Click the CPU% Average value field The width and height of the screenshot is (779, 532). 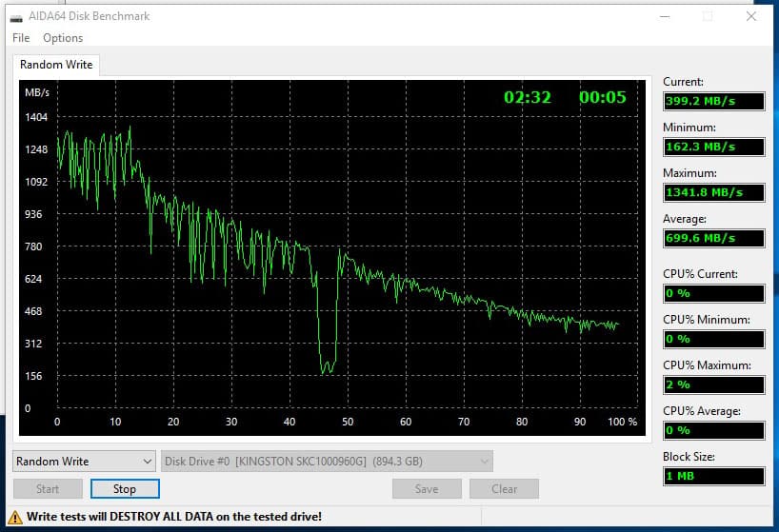[714, 430]
